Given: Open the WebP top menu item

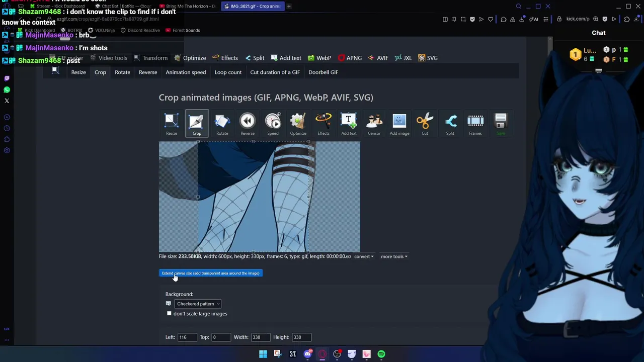Looking at the screenshot, I should click(x=319, y=58).
